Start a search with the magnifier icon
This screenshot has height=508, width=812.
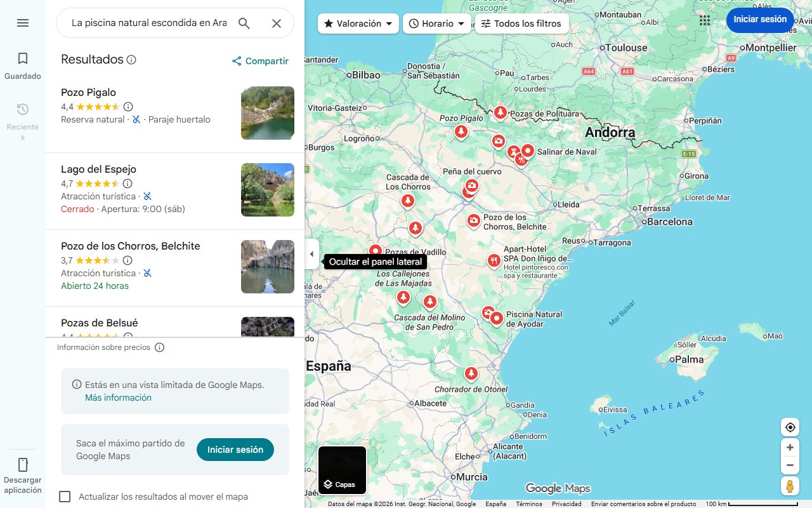click(x=244, y=23)
